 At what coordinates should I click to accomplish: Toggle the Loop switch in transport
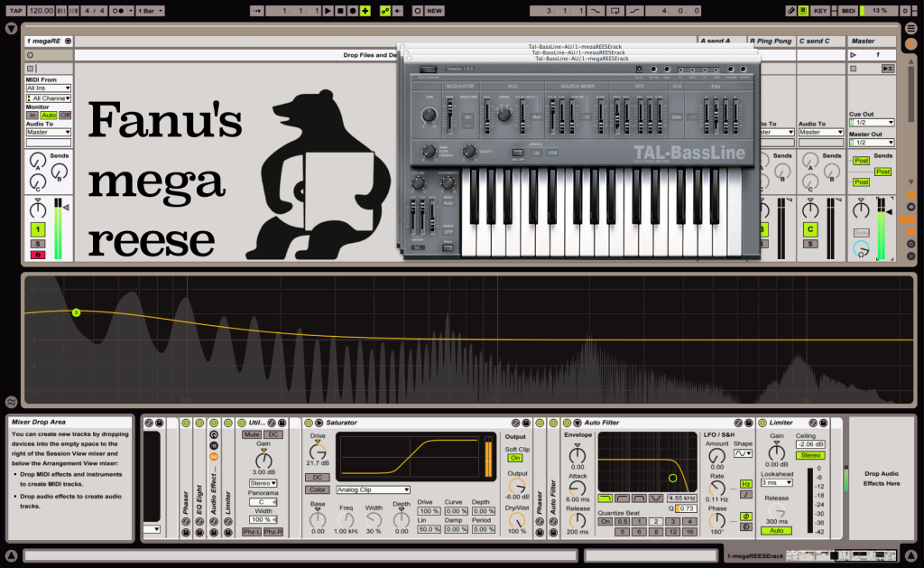click(614, 11)
